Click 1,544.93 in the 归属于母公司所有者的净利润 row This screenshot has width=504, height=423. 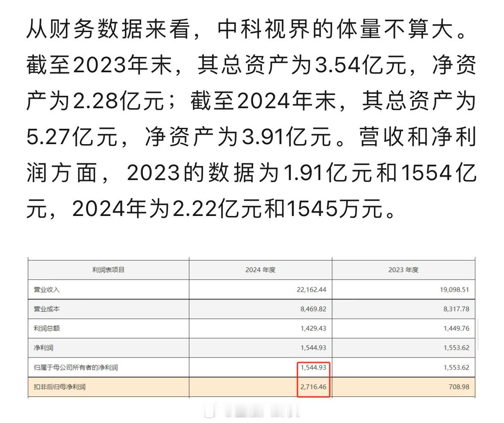[313, 367]
